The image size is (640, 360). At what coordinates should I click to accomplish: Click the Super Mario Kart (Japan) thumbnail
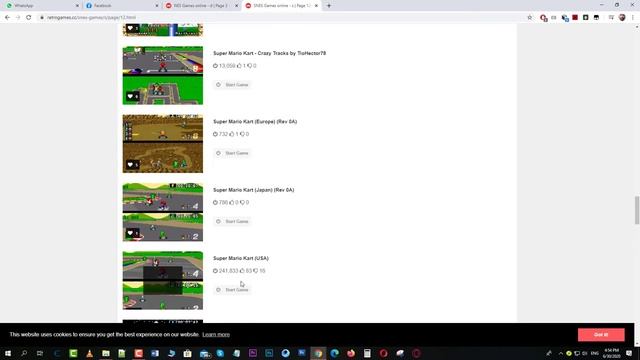(x=163, y=212)
